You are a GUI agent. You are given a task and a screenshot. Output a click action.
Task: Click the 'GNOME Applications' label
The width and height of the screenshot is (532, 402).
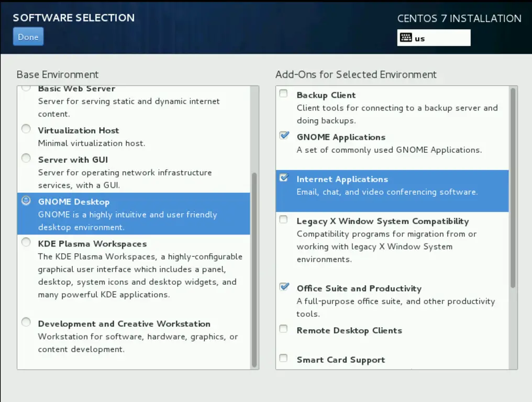341,137
